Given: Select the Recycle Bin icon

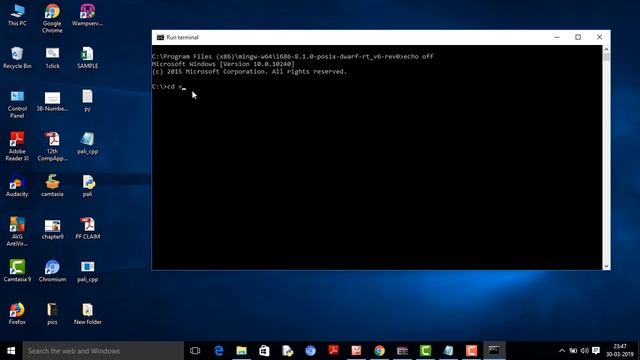Looking at the screenshot, I should pos(17,58).
